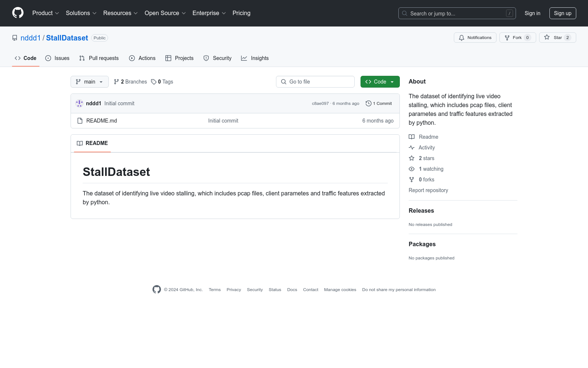Jump to Readme from the About sidebar
Image resolution: width=588 pixels, height=368 pixels.
423,137
